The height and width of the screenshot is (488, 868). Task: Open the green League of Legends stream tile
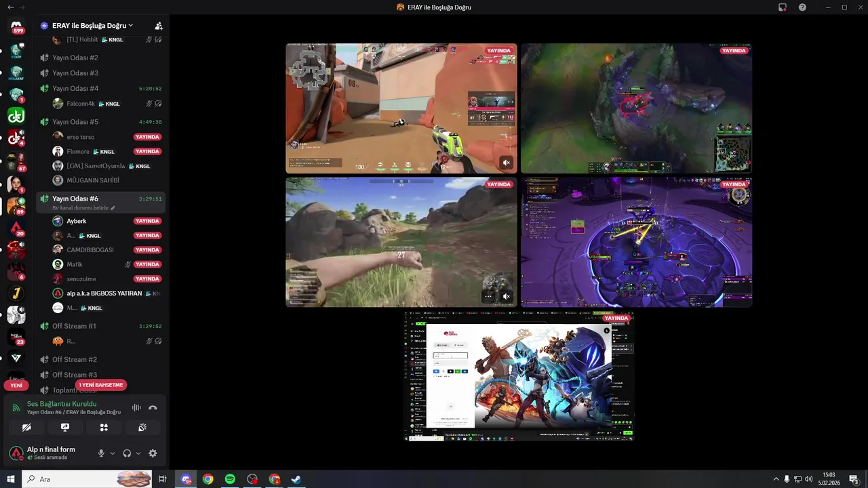pos(637,108)
